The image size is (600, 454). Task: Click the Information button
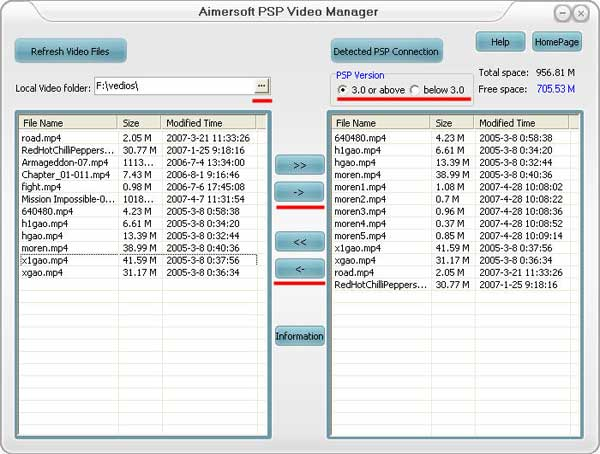coord(300,336)
